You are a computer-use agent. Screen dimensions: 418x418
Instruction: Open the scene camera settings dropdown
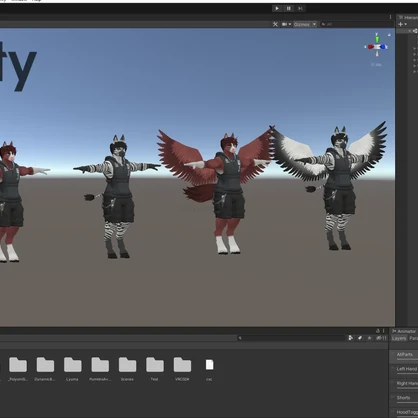(x=286, y=24)
